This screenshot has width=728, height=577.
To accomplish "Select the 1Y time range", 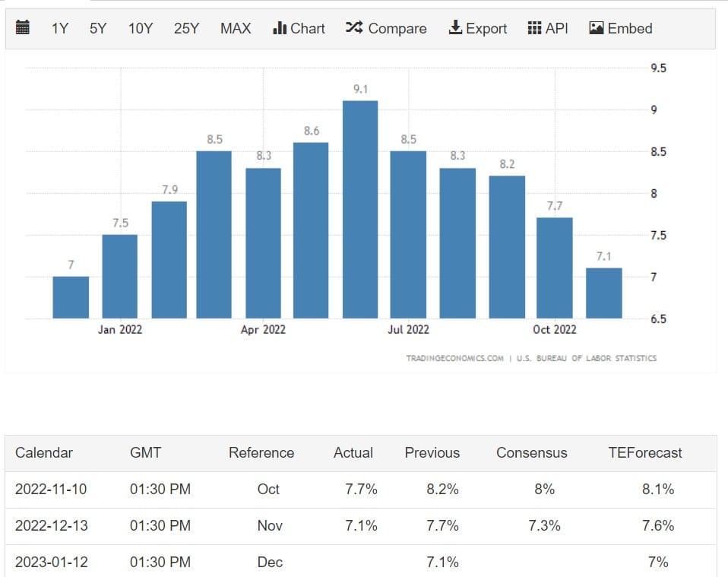I will click(x=60, y=28).
